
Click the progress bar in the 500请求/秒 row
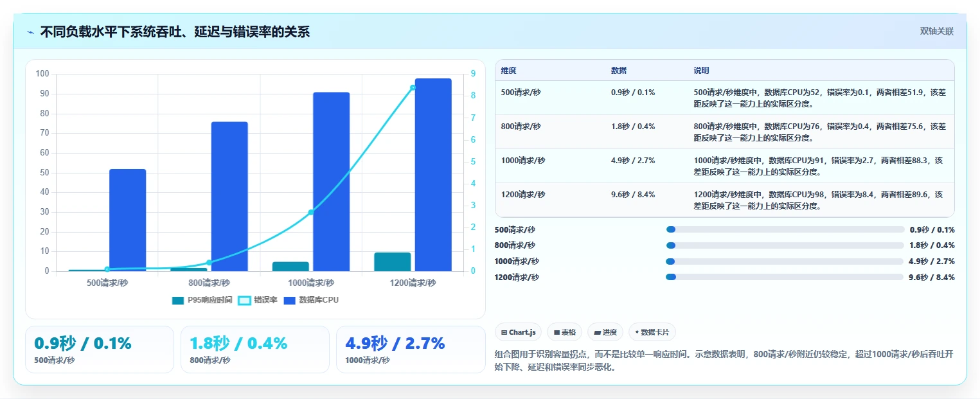pyautogui.click(x=785, y=229)
